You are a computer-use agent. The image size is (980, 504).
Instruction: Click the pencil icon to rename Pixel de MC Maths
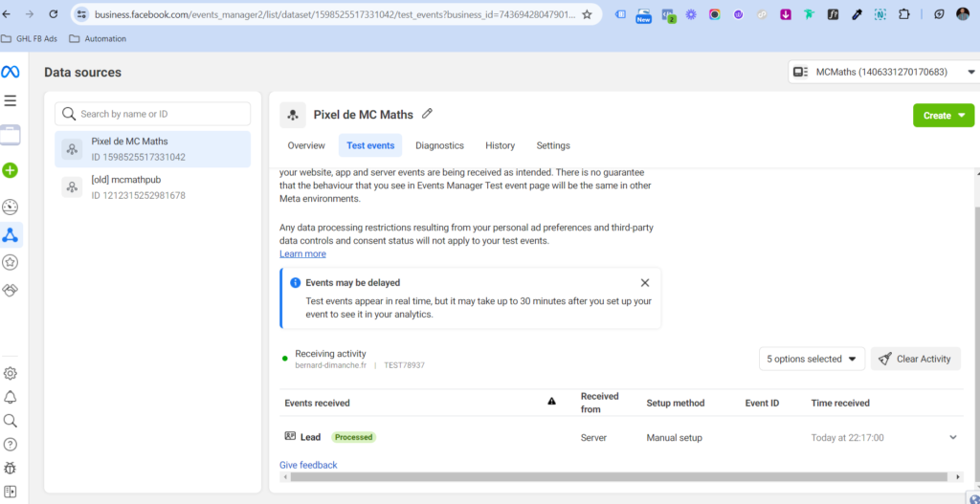click(x=427, y=114)
